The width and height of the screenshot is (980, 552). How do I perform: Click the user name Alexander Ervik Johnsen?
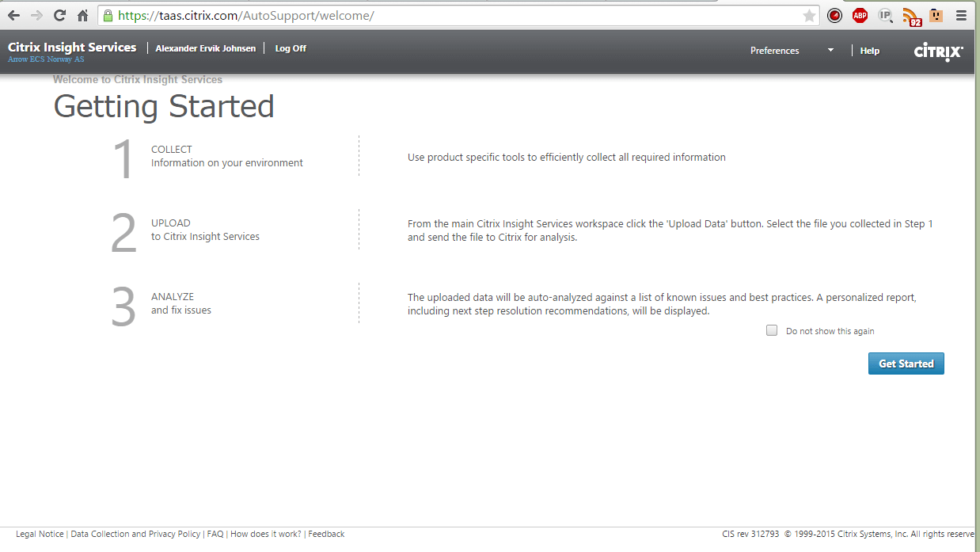(x=206, y=48)
